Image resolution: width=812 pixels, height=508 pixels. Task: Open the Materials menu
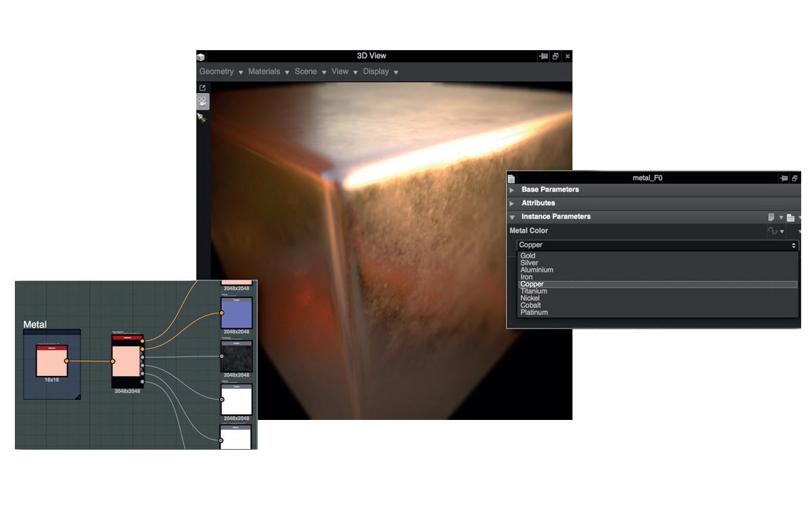tap(269, 72)
